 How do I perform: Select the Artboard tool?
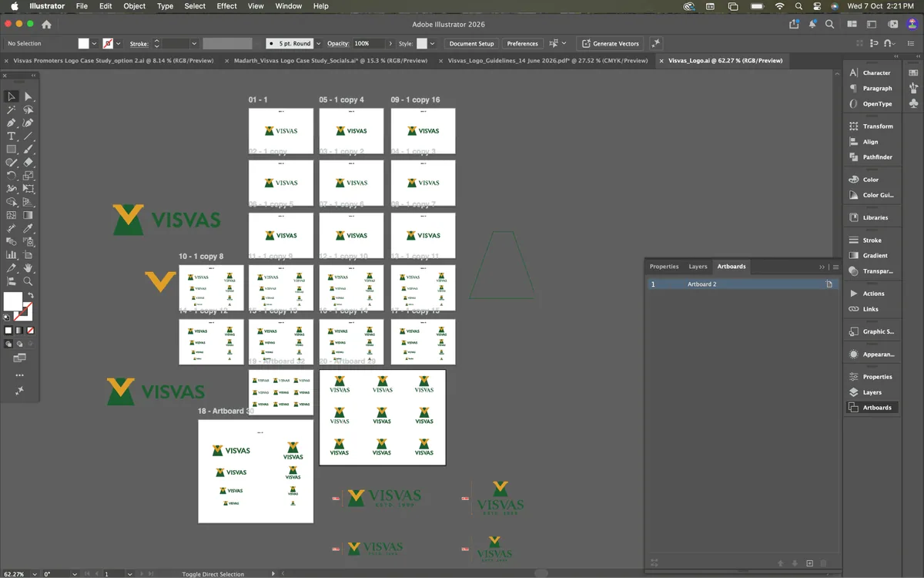pos(28,254)
